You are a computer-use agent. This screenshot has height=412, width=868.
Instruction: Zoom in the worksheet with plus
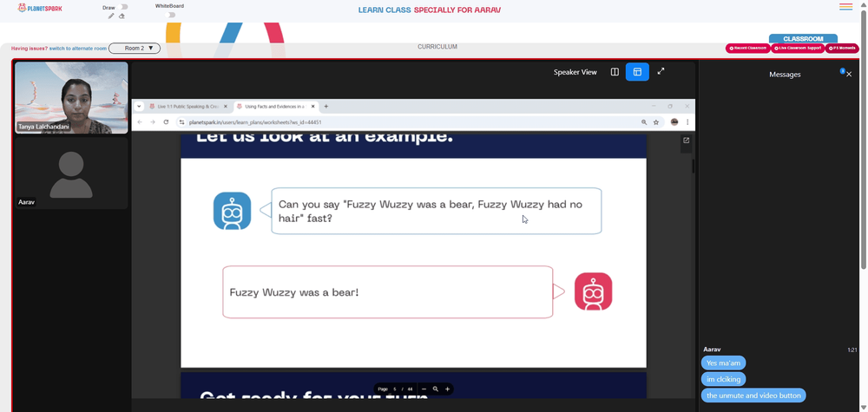pos(447,389)
